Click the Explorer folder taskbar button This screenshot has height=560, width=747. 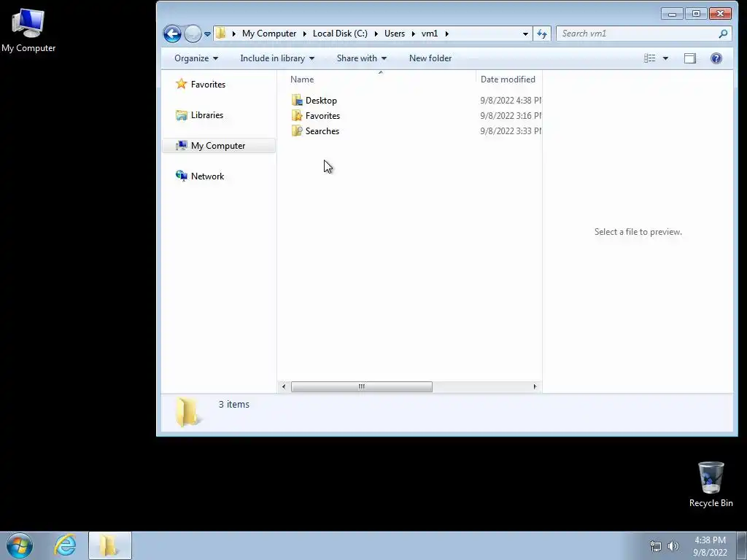tap(109, 545)
